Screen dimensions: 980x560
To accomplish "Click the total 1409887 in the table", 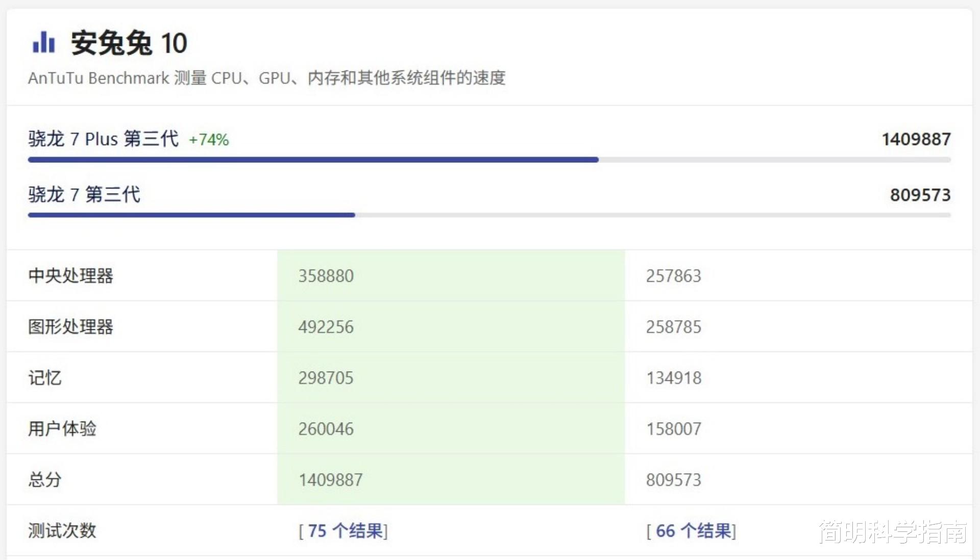I will click(x=331, y=480).
